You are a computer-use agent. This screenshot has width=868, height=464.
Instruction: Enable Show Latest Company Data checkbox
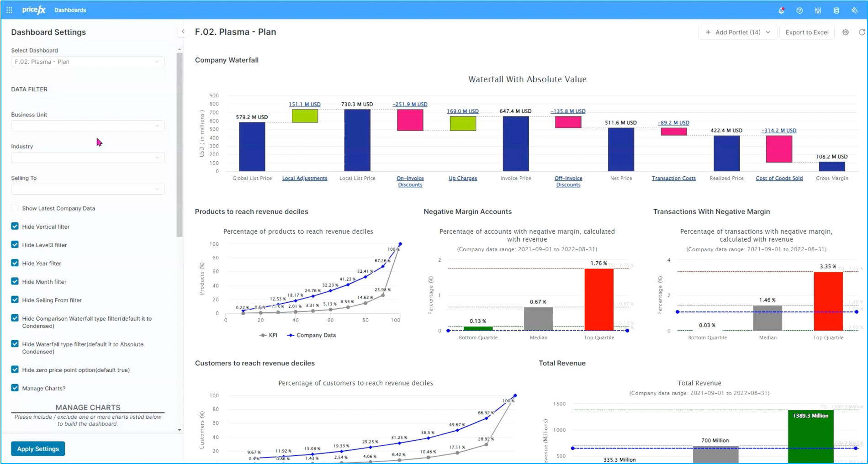[x=15, y=208]
